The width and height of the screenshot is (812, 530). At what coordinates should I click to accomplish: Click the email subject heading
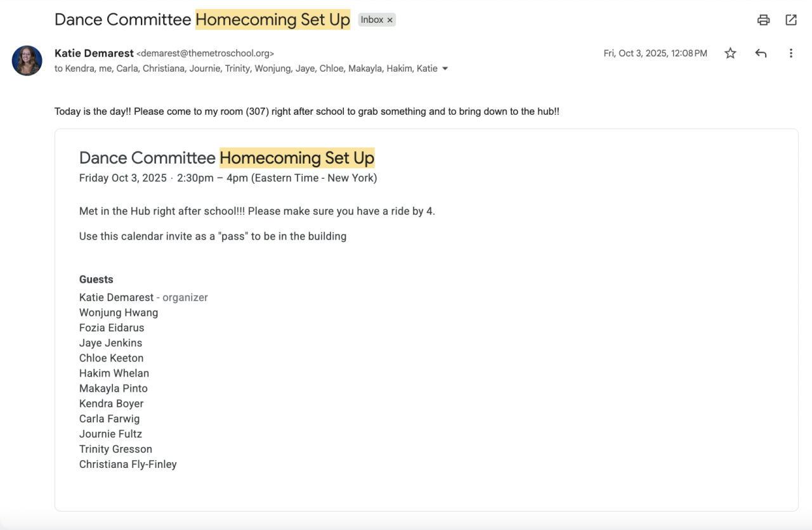tap(202, 20)
